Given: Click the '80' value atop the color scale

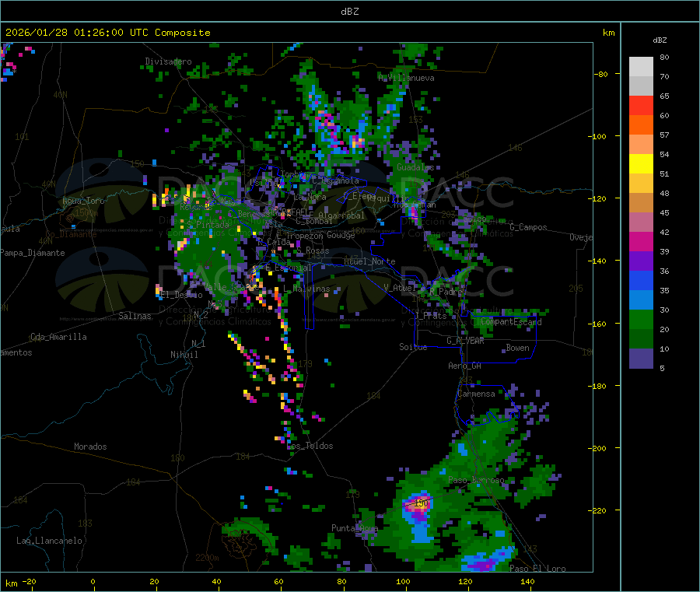Looking at the screenshot, I should [664, 58].
